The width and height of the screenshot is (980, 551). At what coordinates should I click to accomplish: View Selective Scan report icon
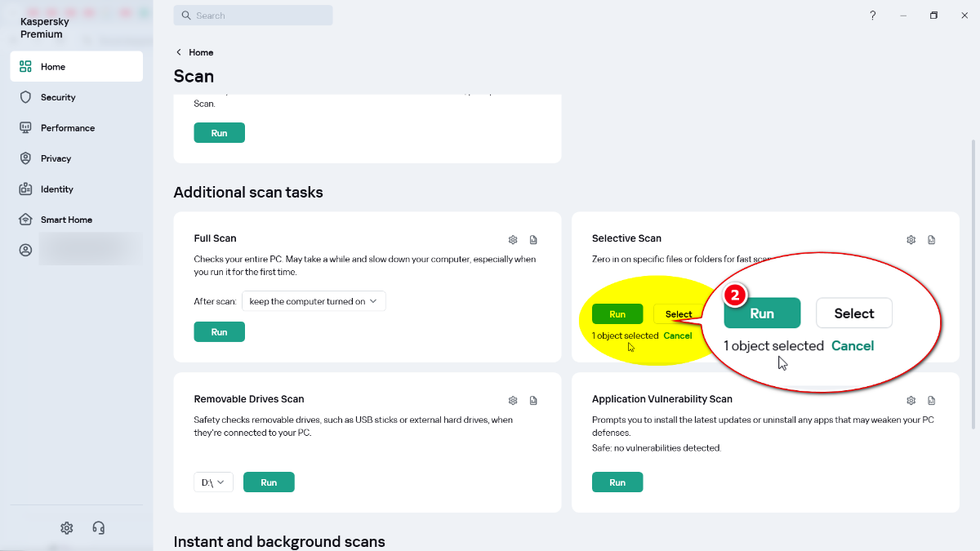932,240
